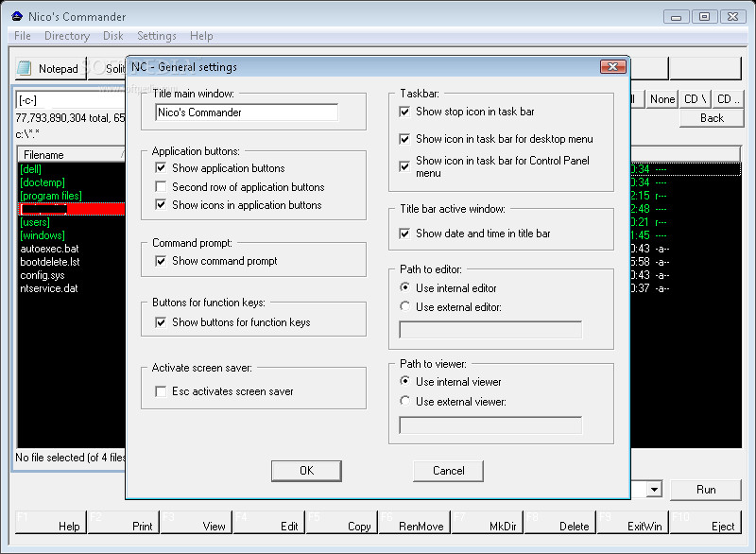Open the [-c-] drive selector
Image resolution: width=756 pixels, height=554 pixels.
click(x=72, y=100)
